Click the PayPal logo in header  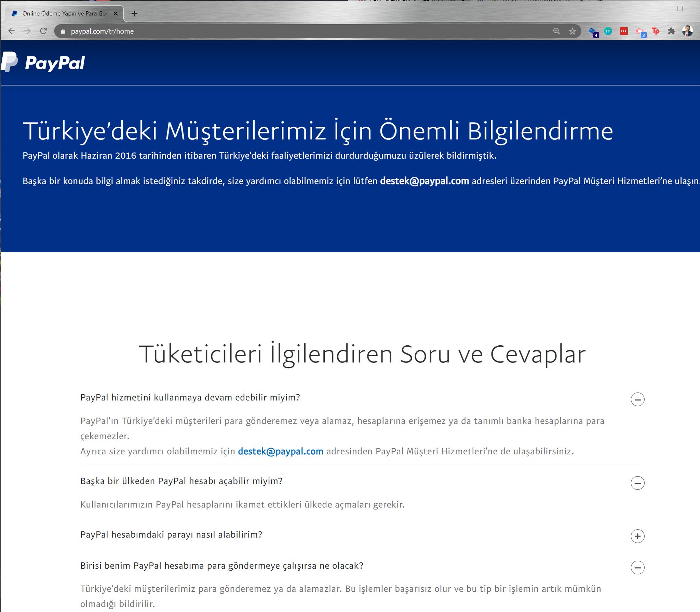point(43,63)
